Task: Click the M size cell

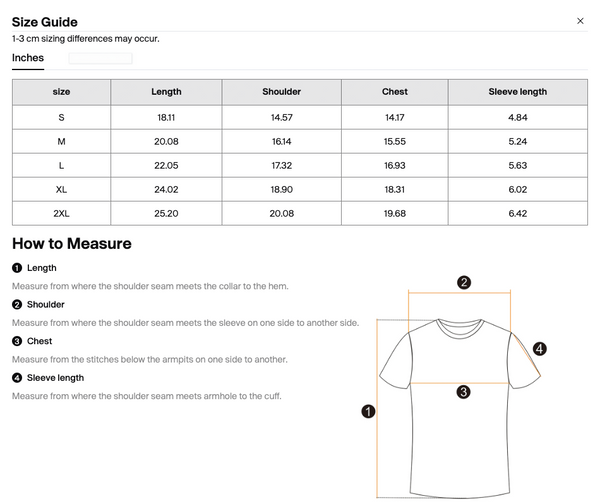Action: coord(61,142)
